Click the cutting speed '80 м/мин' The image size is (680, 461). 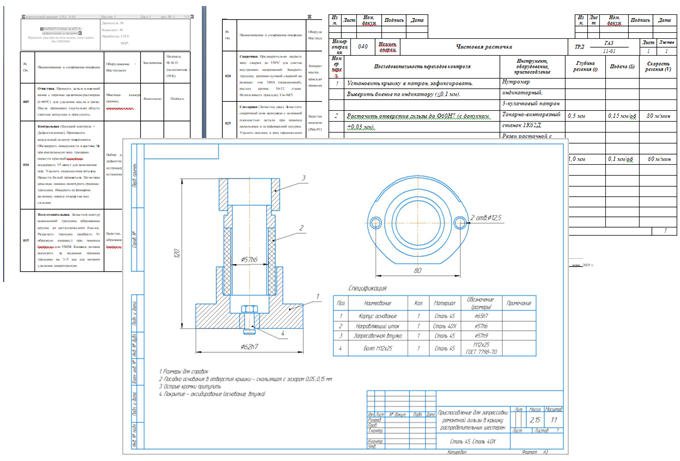pyautogui.click(x=658, y=116)
